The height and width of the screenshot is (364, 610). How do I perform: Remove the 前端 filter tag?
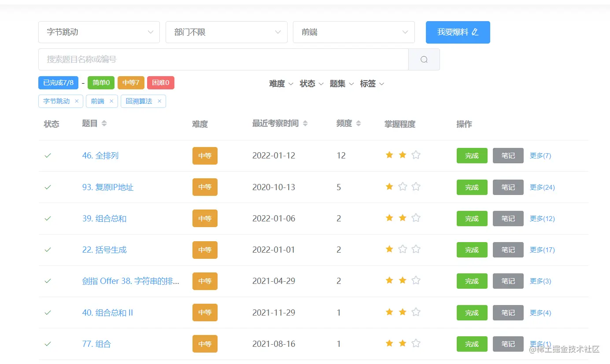click(x=111, y=101)
